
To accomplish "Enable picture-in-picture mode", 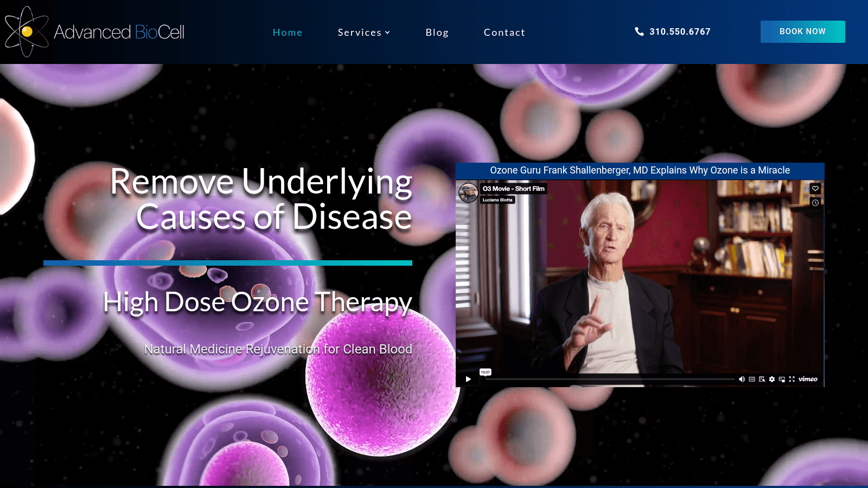I will [782, 379].
